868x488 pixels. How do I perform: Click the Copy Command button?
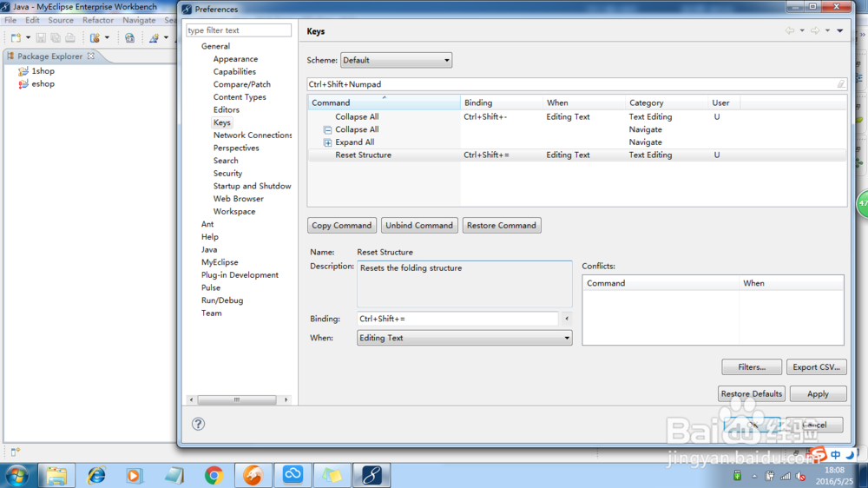[341, 226]
